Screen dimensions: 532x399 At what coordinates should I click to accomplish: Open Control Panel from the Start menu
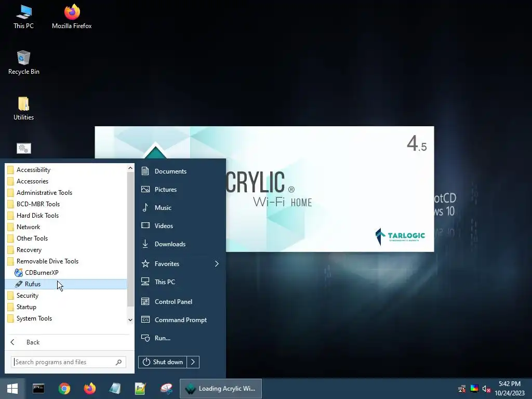click(x=180, y=302)
